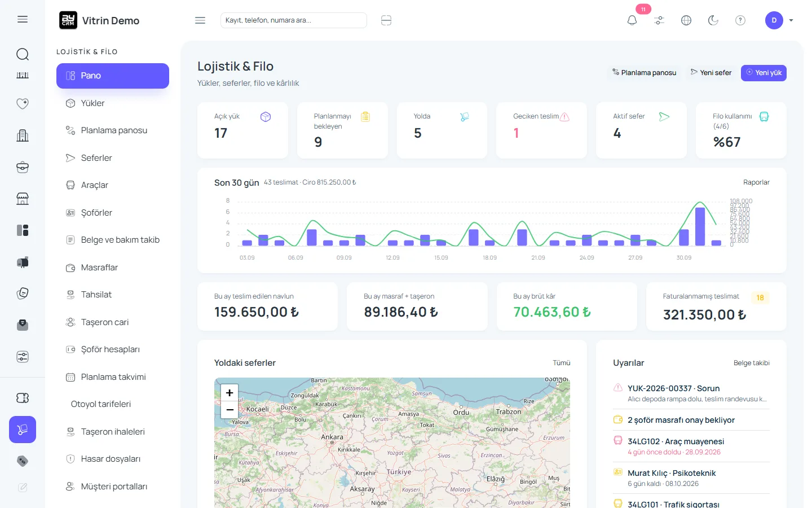Screen dimensions: 812x508
Task: Zoom out on the Yoldaki seferler map
Action: 230,410
